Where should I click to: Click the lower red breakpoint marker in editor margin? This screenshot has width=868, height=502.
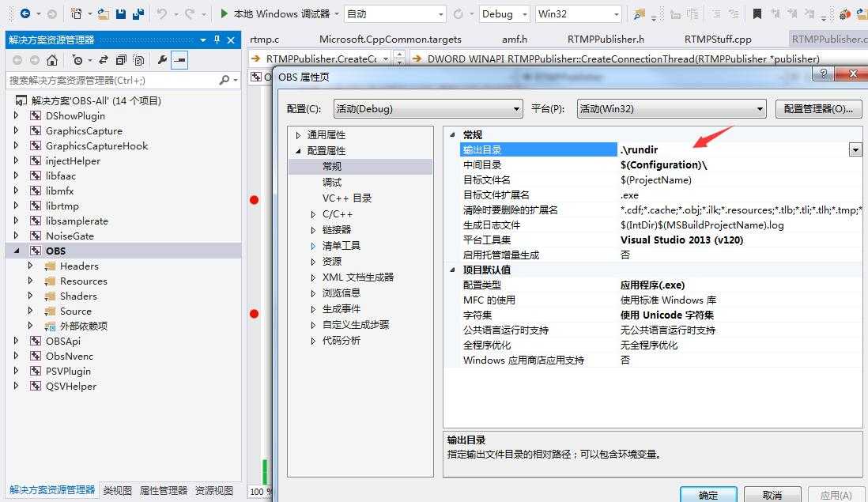254,314
